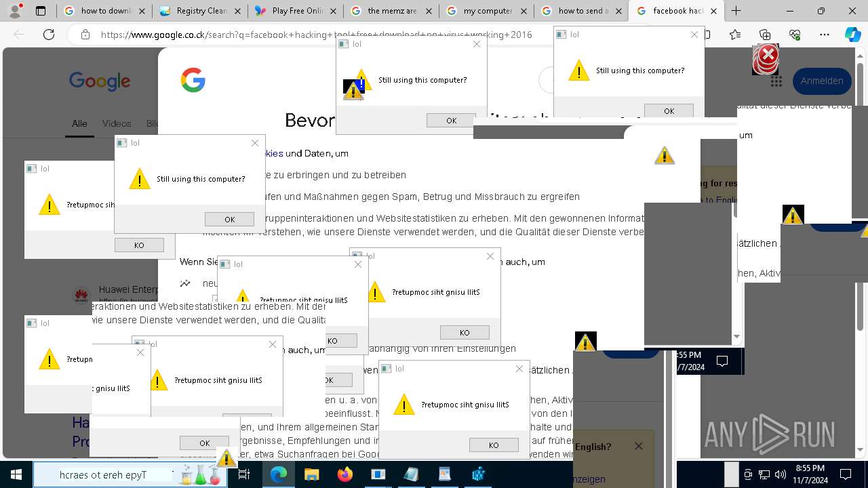Switch to the 'how to downl' tab

[x=105, y=11]
